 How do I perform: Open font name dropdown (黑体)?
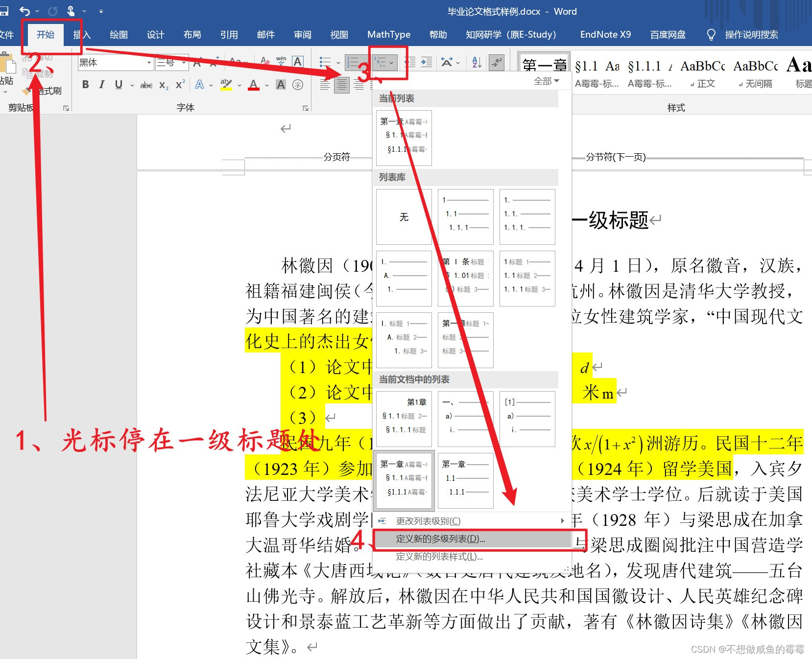point(149,63)
